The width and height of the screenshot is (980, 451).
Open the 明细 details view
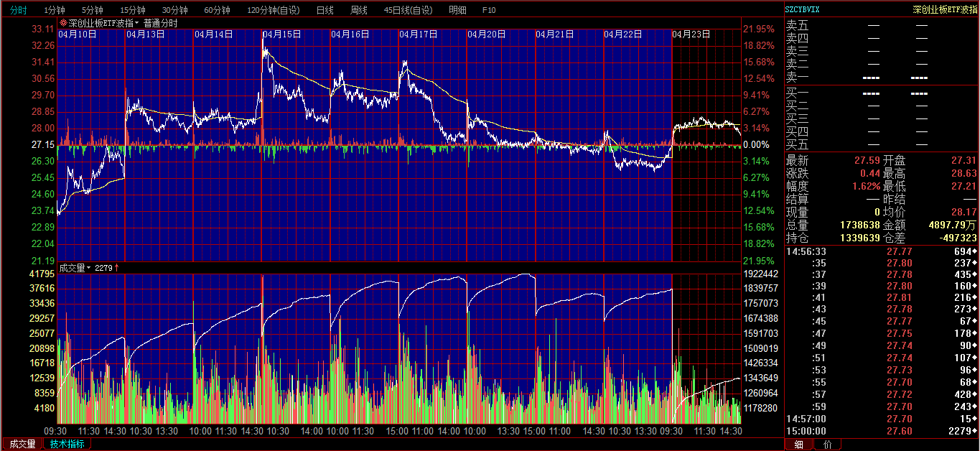457,10
